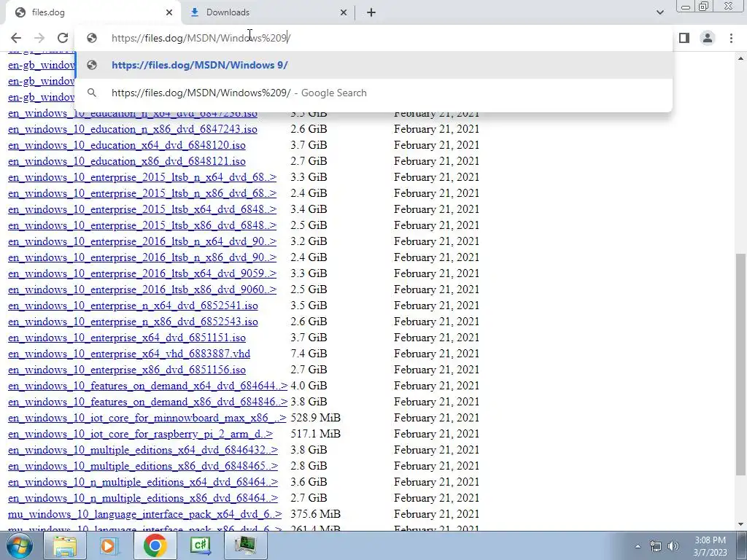Click the Chrome taskbar icon
This screenshot has width=747, height=560.
155,545
